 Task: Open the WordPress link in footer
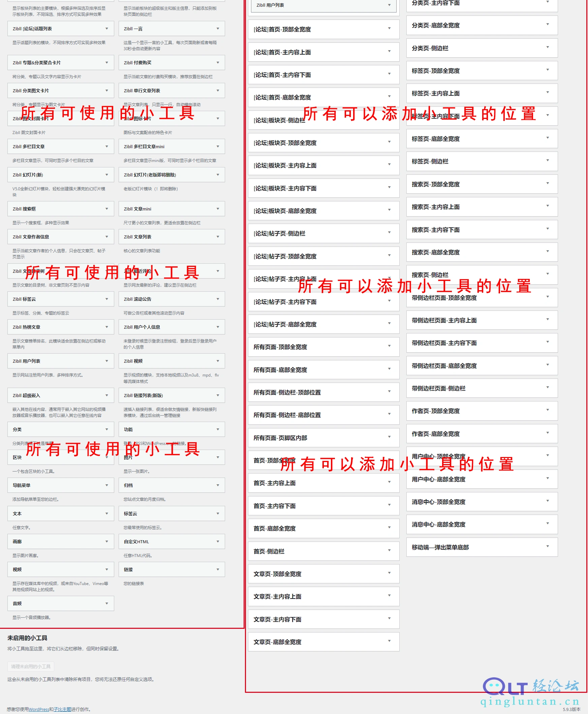[x=39, y=709]
